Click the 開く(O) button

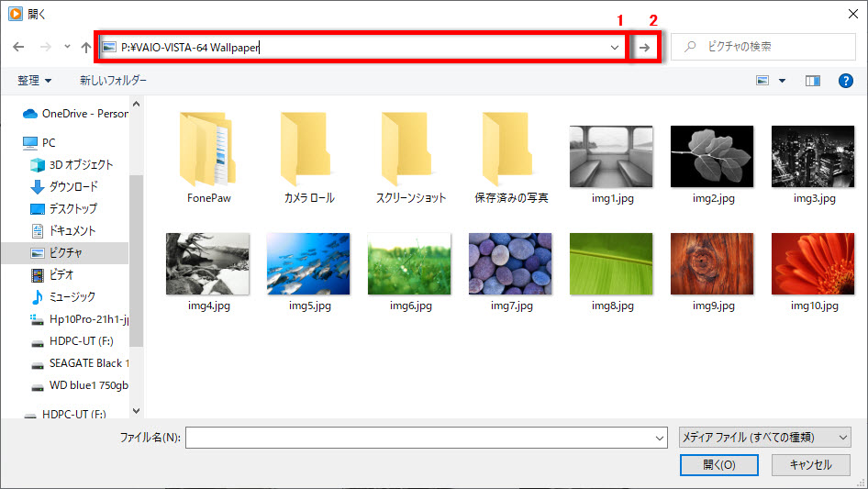[x=718, y=465]
